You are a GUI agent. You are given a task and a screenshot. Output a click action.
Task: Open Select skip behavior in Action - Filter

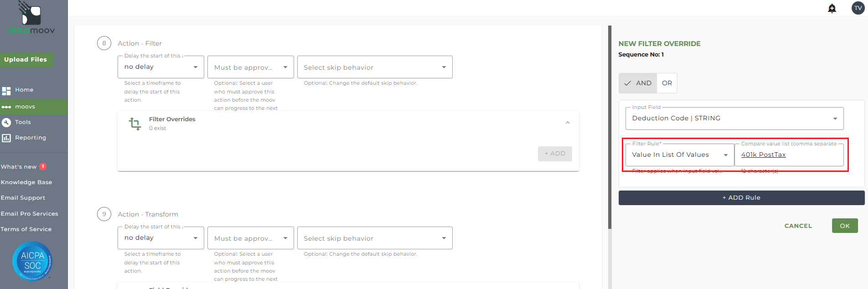pyautogui.click(x=375, y=67)
